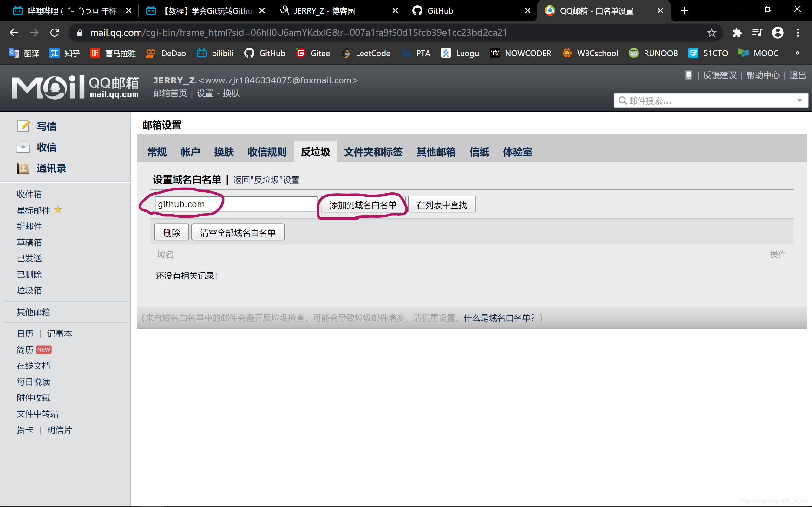Viewport: 812px width, 507px height.
Task: Bookmark this page with the star icon
Action: tap(711, 33)
